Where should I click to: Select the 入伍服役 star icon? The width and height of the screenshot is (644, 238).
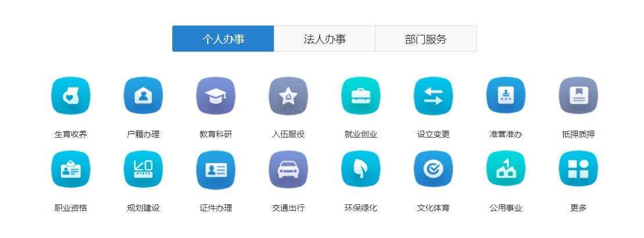[288, 96]
